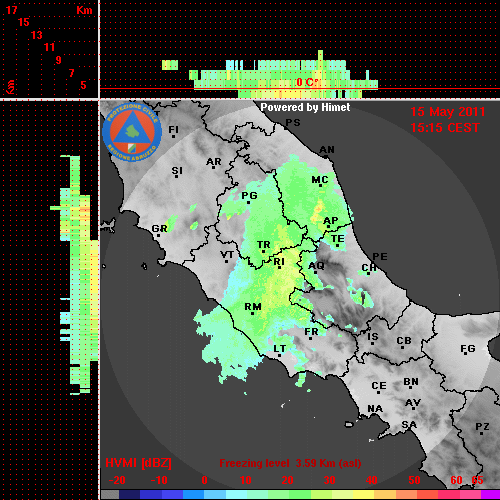Screen dimensions: 500x500
Task: Click the 'CB' city label on the map
Action: (x=404, y=341)
